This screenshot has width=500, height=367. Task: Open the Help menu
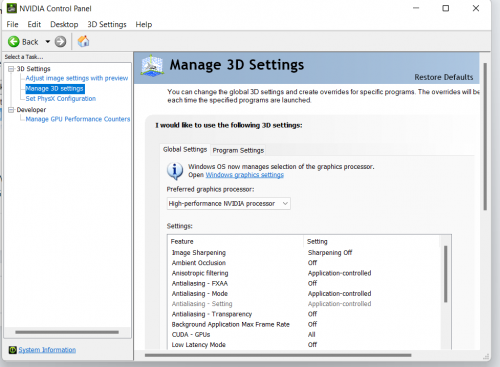(144, 24)
